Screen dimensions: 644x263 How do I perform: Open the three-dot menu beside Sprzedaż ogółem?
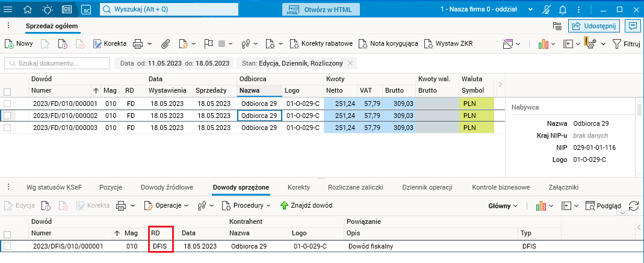click(9, 26)
